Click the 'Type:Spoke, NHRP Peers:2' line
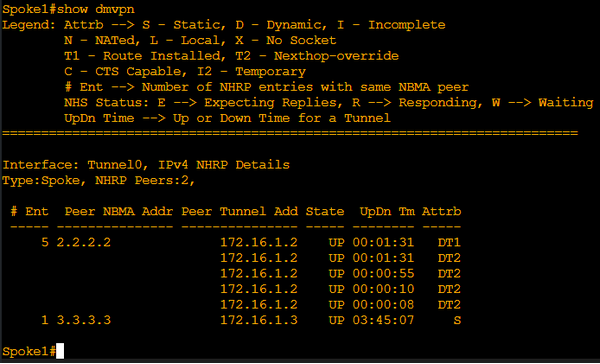The width and height of the screenshot is (600, 364). pos(99,180)
